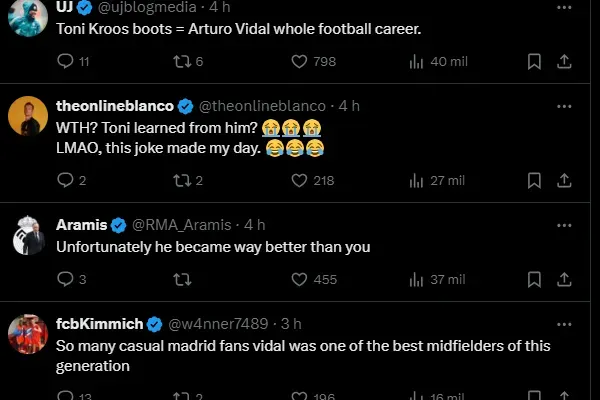600x400 pixels.
Task: Bookmark theonlineblanco's tweet
Action: pos(534,181)
